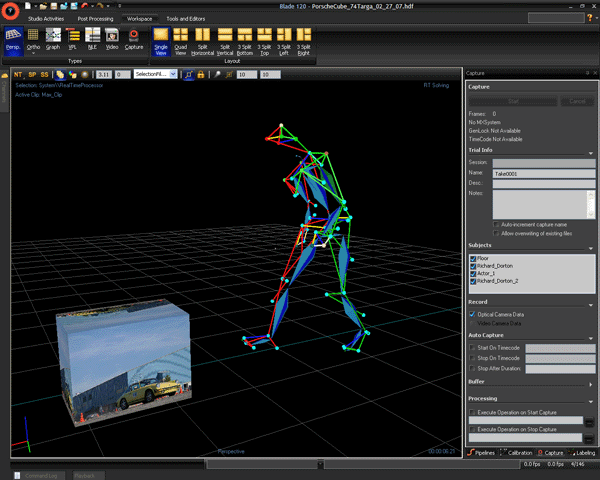The height and width of the screenshot is (480, 600).
Task: Click the Cancel capture button
Action: click(577, 101)
